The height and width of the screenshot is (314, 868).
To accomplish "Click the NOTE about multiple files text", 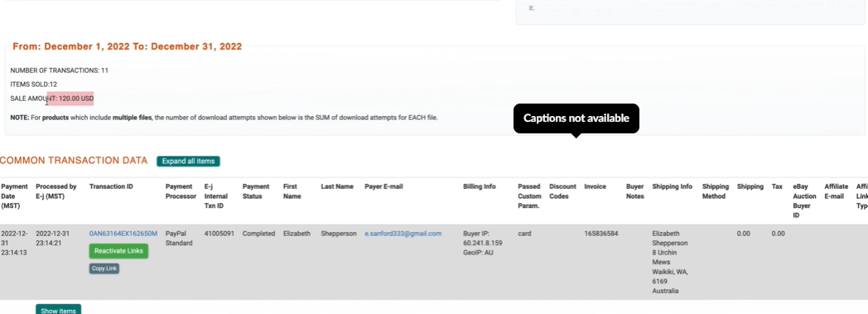I will point(224,118).
